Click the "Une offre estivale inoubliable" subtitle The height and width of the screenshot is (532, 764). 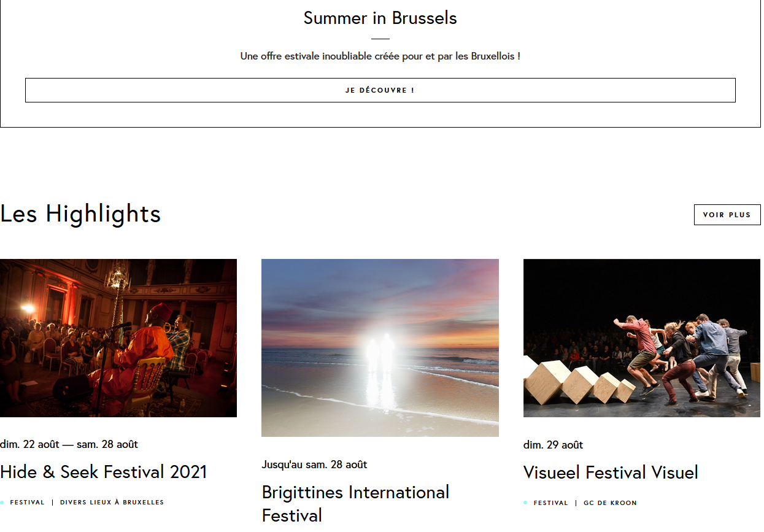point(380,56)
